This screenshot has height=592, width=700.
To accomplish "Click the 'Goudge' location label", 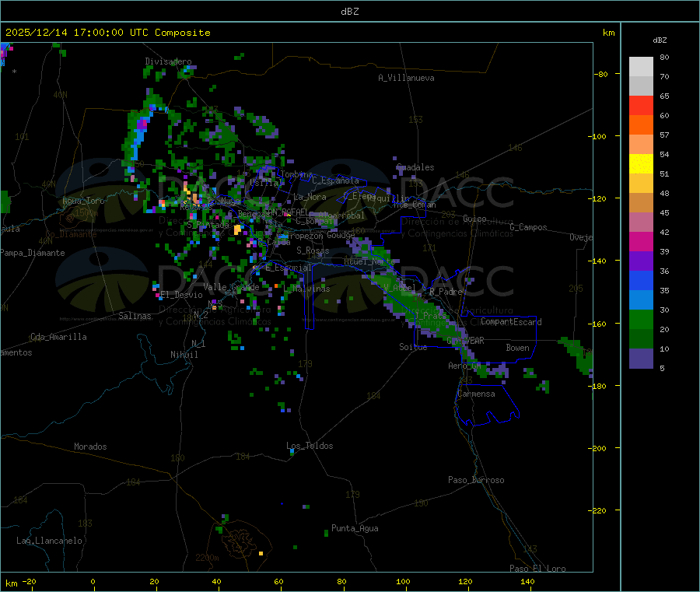I will 341,235.
